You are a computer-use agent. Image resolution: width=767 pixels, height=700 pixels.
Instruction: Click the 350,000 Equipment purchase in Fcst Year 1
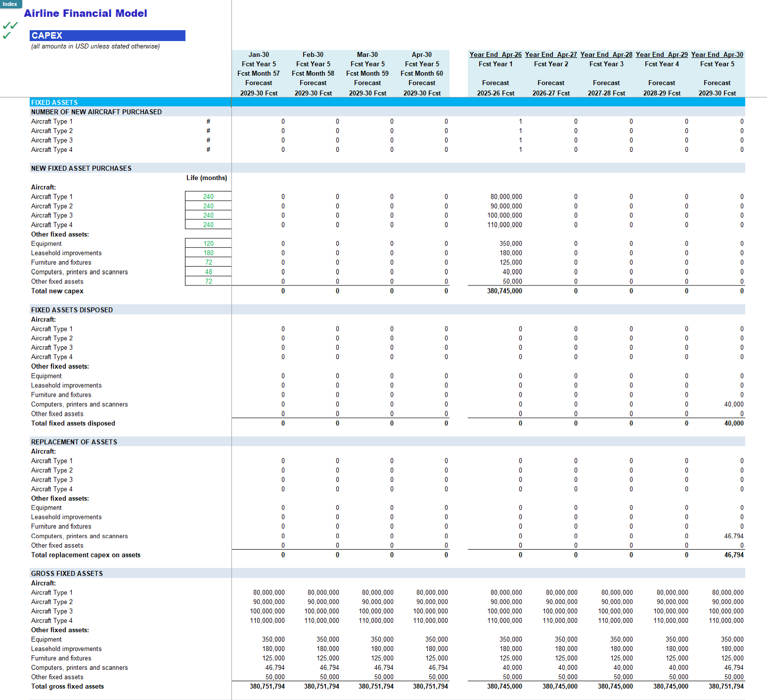click(510, 243)
